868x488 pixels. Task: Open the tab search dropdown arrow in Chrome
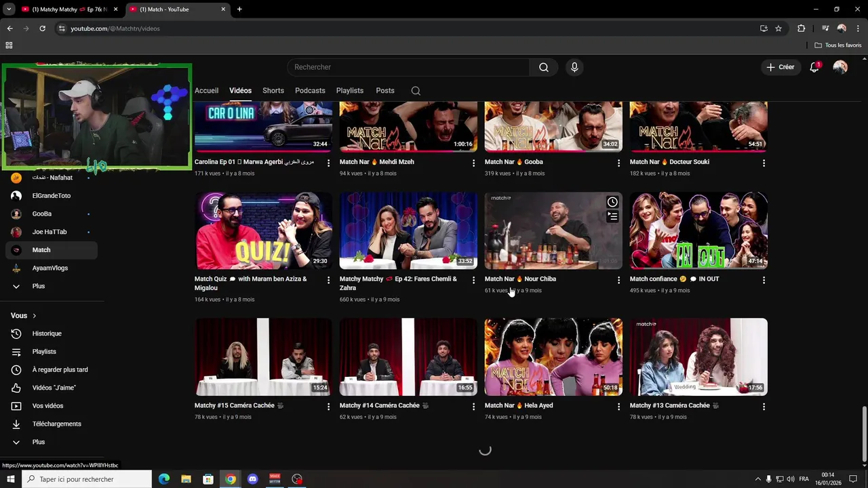pyautogui.click(x=9, y=9)
